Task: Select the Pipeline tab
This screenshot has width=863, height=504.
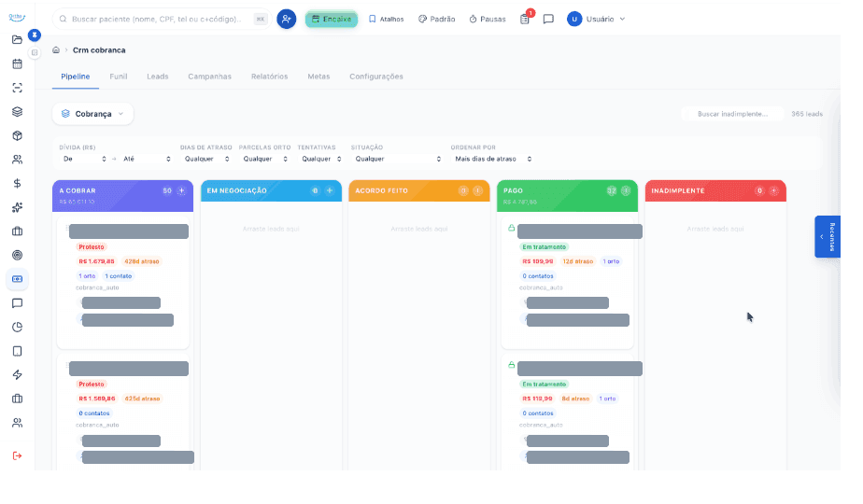Action: (76, 77)
